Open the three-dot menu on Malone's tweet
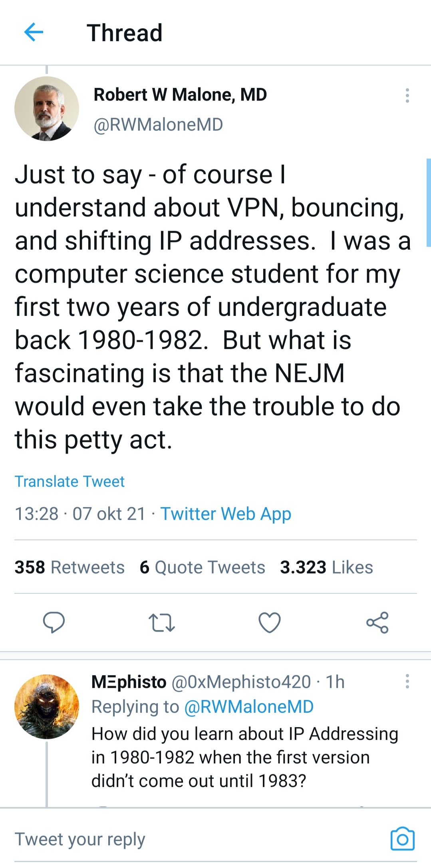This screenshot has height=868, width=431. (x=407, y=95)
